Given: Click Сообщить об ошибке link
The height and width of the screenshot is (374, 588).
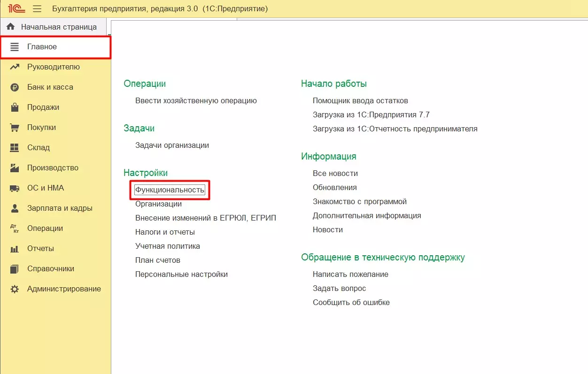Looking at the screenshot, I should pyautogui.click(x=351, y=303).
